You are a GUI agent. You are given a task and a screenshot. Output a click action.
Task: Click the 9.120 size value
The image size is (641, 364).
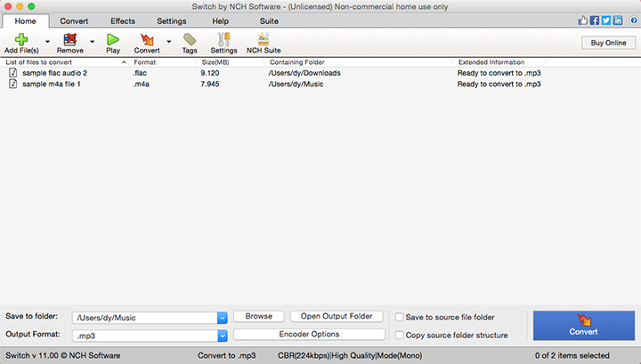click(210, 73)
